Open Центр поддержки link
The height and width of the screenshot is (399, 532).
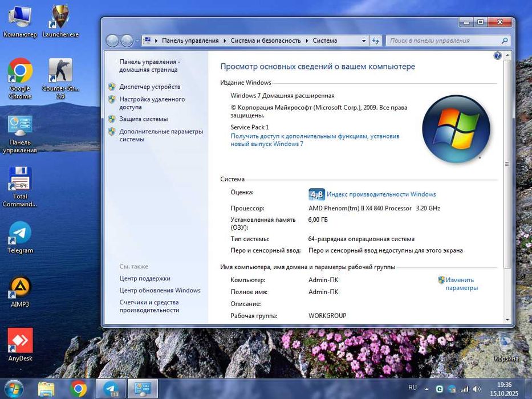coord(145,279)
